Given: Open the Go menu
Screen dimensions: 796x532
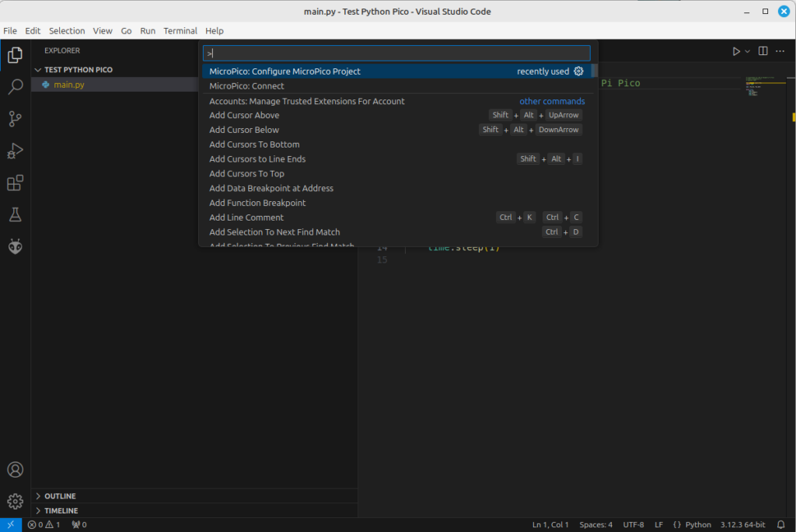Looking at the screenshot, I should click(x=127, y=31).
